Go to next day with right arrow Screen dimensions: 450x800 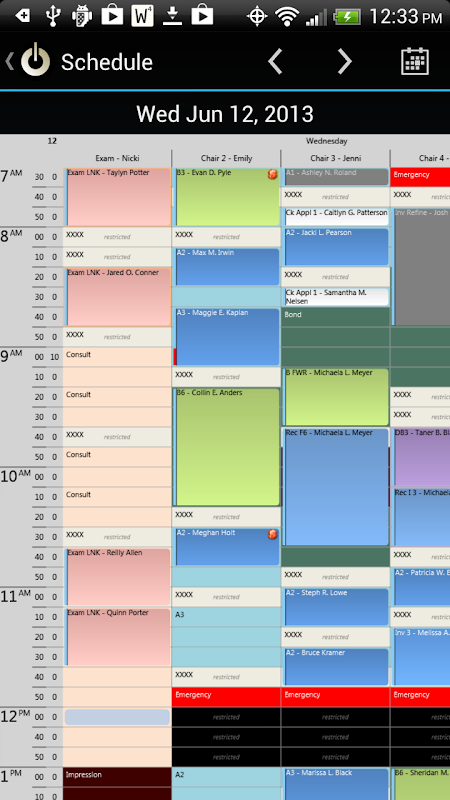(345, 61)
